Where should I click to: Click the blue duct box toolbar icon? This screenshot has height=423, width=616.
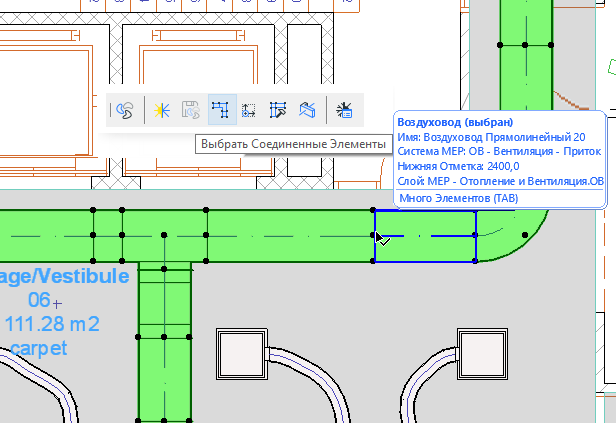pos(307,110)
